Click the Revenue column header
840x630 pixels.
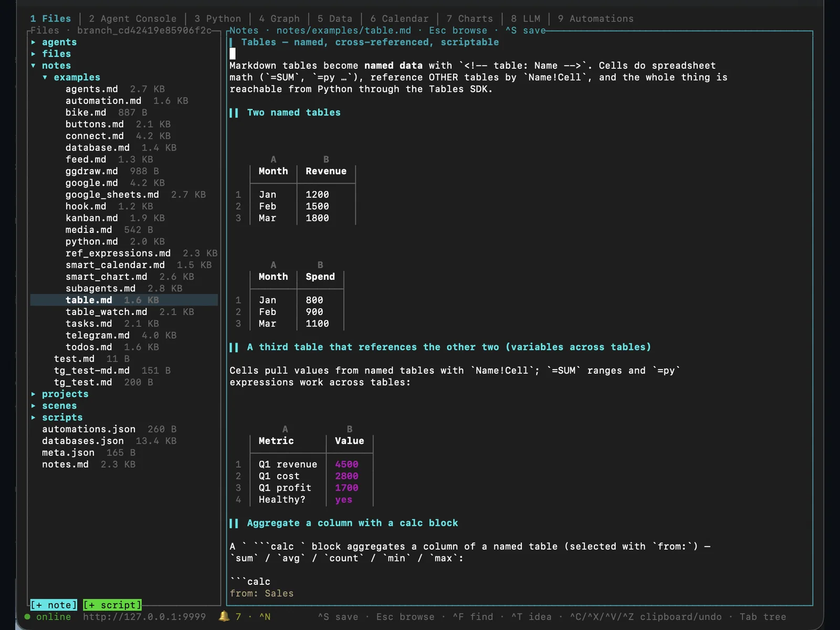326,171
